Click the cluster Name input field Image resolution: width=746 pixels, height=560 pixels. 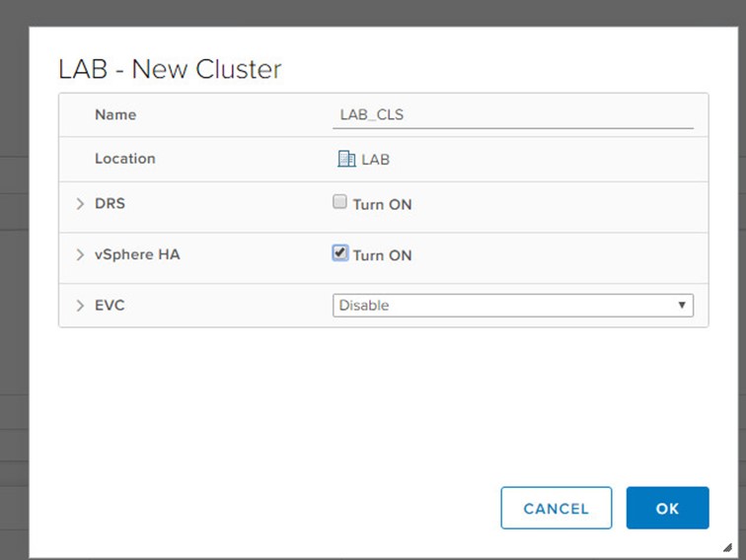[512, 114]
